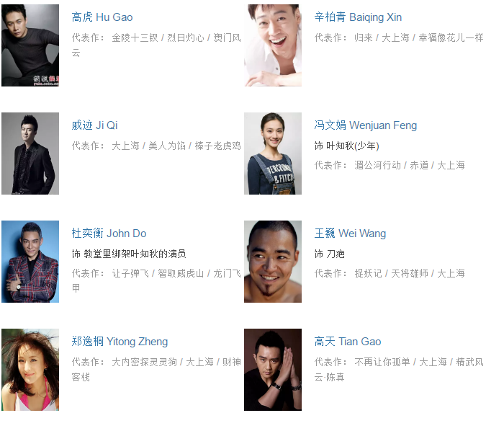Screen dimensions: 504x431
Task: Click 捉妖记 in Wei Wang's works
Action: pyautogui.click(x=369, y=273)
